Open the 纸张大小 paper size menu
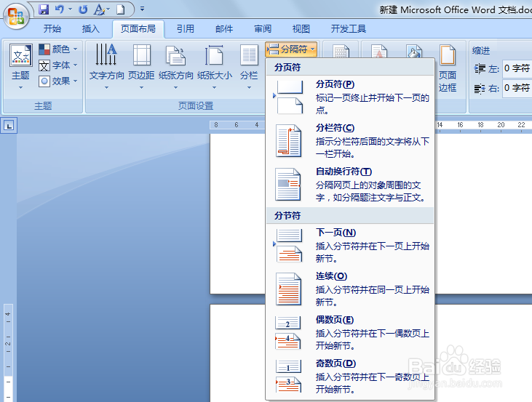The width and height of the screenshot is (532, 402). pyautogui.click(x=215, y=66)
